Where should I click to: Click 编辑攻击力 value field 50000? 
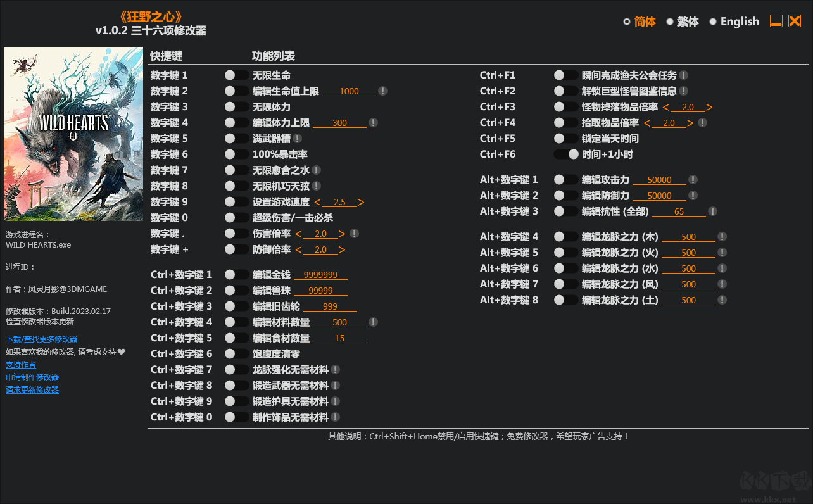659,180
